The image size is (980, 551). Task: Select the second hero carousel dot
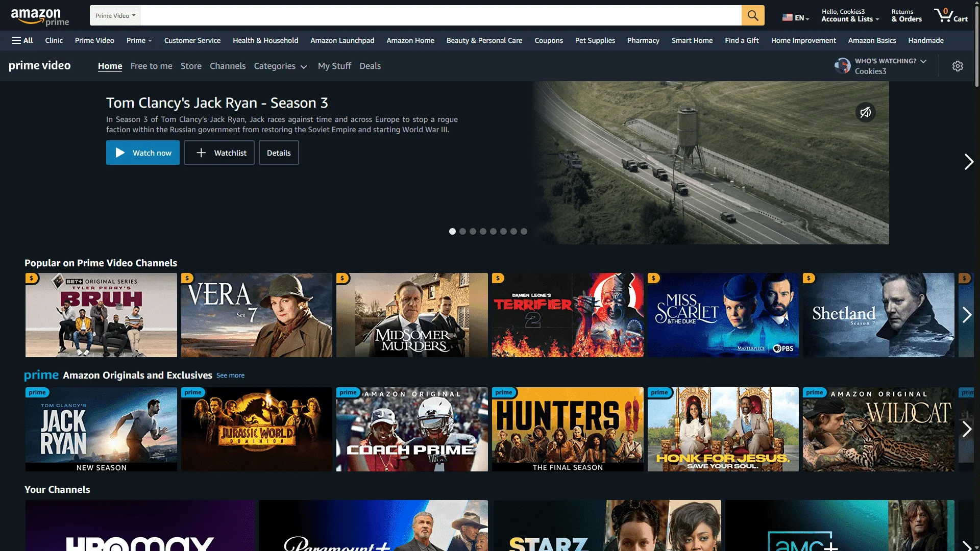tap(462, 231)
